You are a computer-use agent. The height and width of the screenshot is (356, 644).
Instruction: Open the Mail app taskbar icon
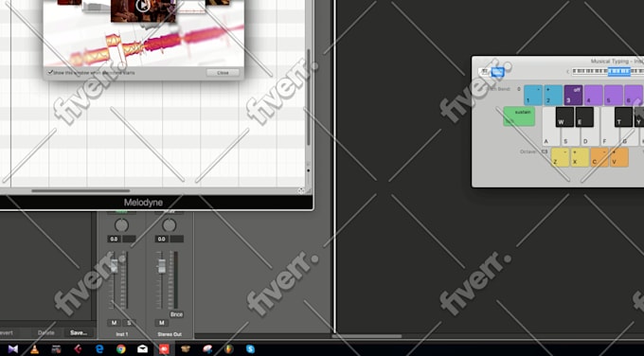click(142, 349)
